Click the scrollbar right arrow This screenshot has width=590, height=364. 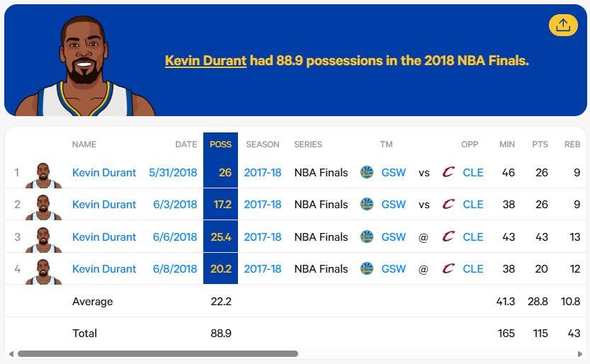click(579, 354)
